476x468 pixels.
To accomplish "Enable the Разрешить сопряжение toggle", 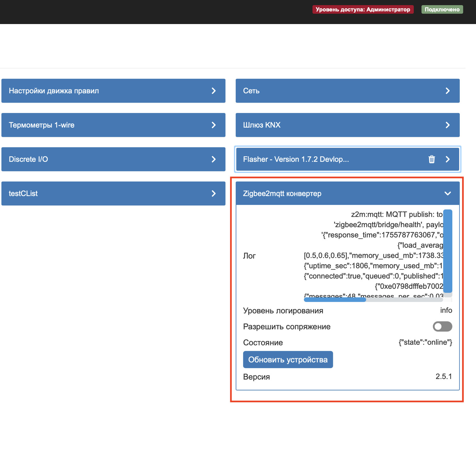I will tap(442, 326).
